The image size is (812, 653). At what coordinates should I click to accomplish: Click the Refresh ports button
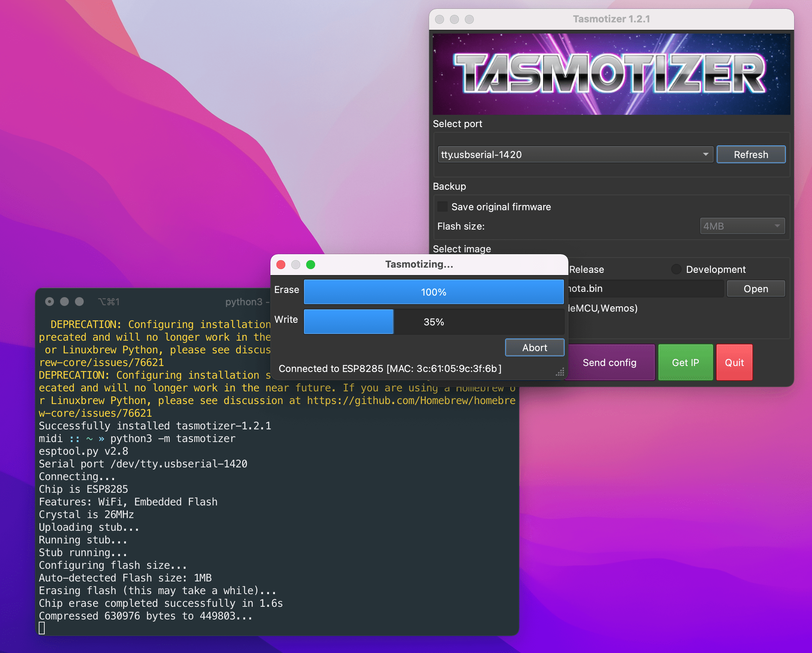click(x=751, y=154)
